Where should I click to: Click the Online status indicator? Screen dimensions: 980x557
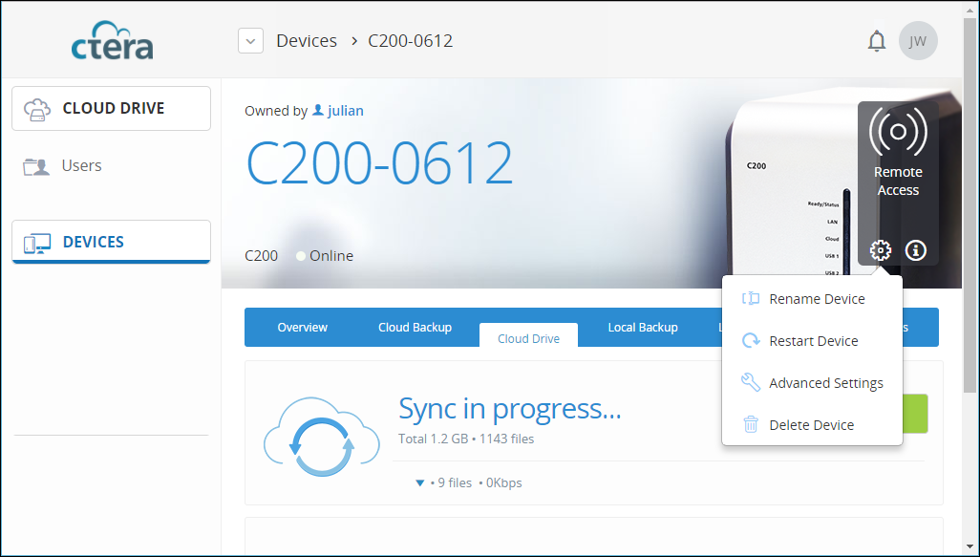tap(325, 256)
